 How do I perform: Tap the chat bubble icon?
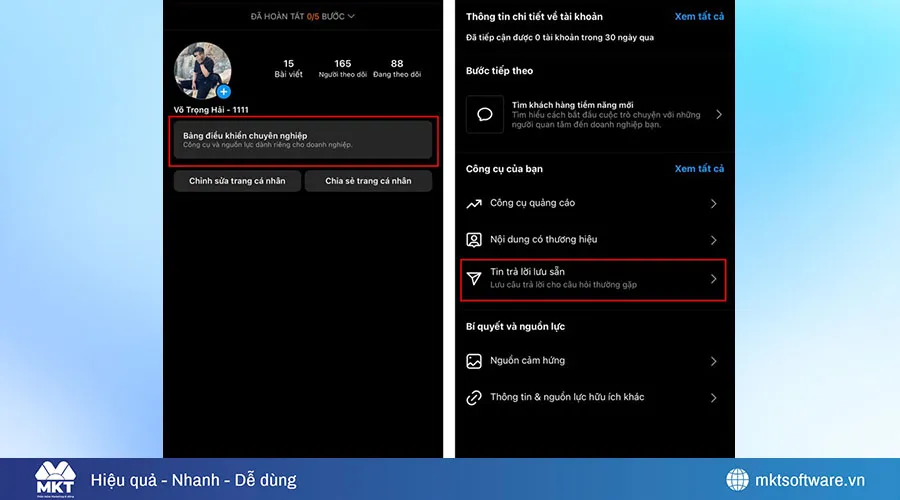[x=485, y=114]
